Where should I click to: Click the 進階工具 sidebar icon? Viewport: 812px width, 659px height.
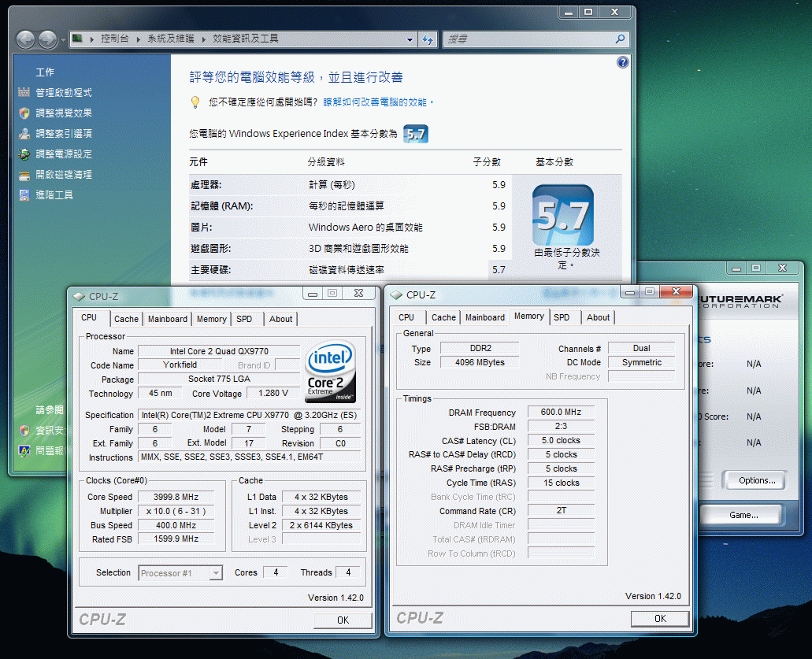(x=24, y=195)
